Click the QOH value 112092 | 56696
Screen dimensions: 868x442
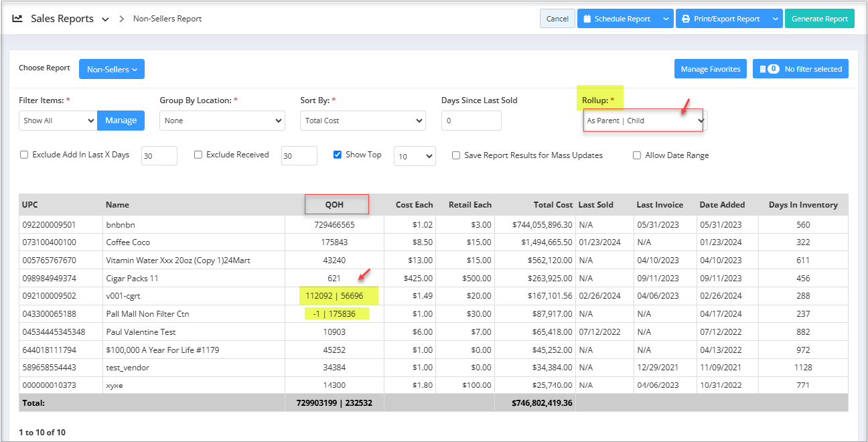[334, 296]
